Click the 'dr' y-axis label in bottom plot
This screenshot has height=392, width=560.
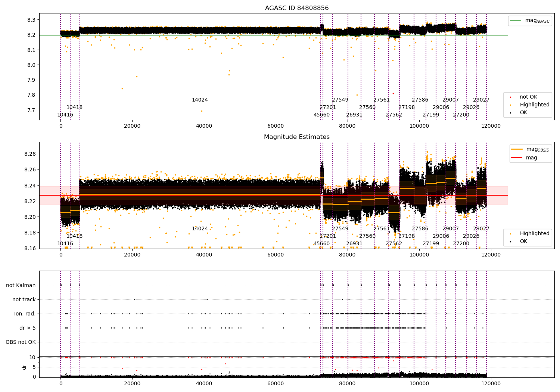tap(24, 367)
